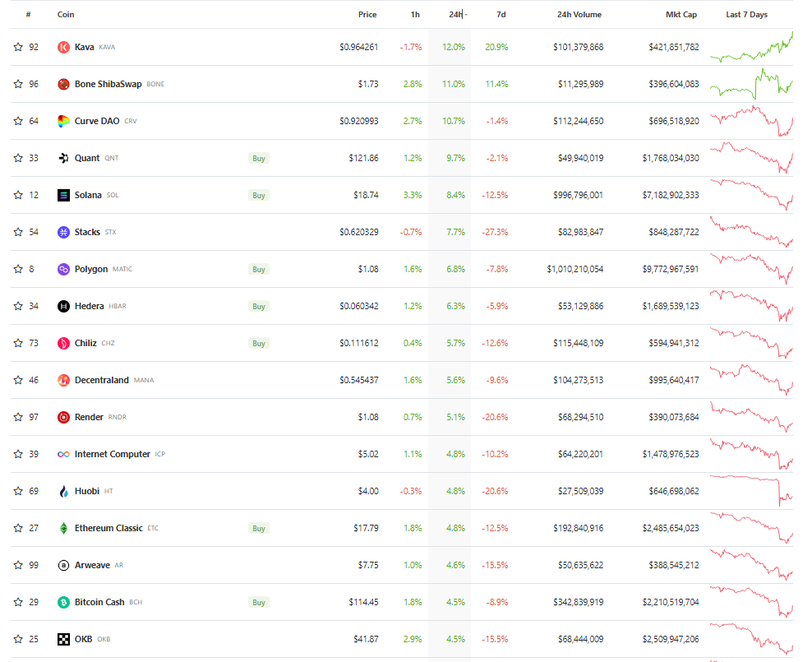Open the OKB coin name link
Screen dimensions: 812x662
point(83,639)
